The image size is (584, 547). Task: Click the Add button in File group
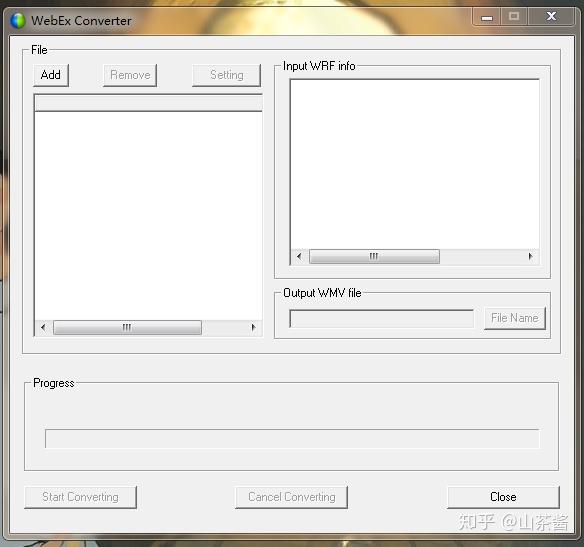tap(51, 75)
